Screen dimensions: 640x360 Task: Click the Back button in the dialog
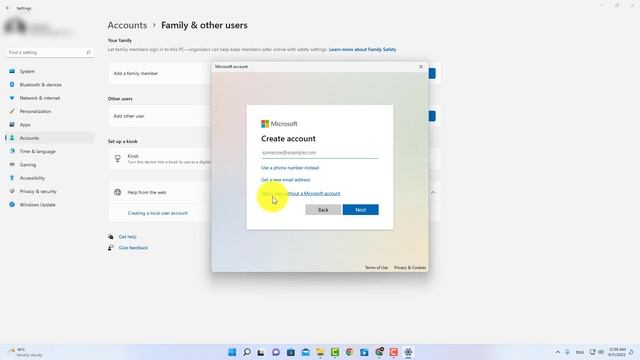coord(323,210)
